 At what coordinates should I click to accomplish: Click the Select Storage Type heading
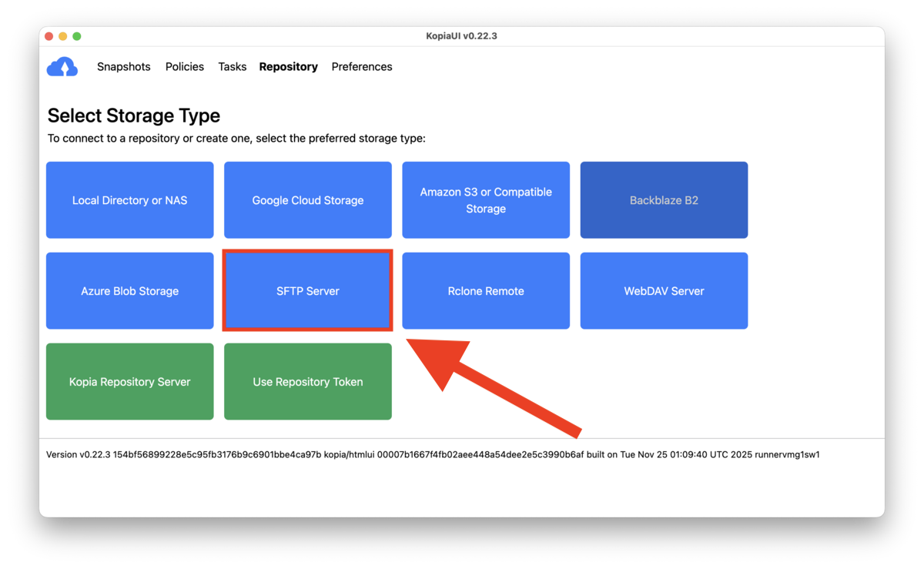(x=134, y=115)
